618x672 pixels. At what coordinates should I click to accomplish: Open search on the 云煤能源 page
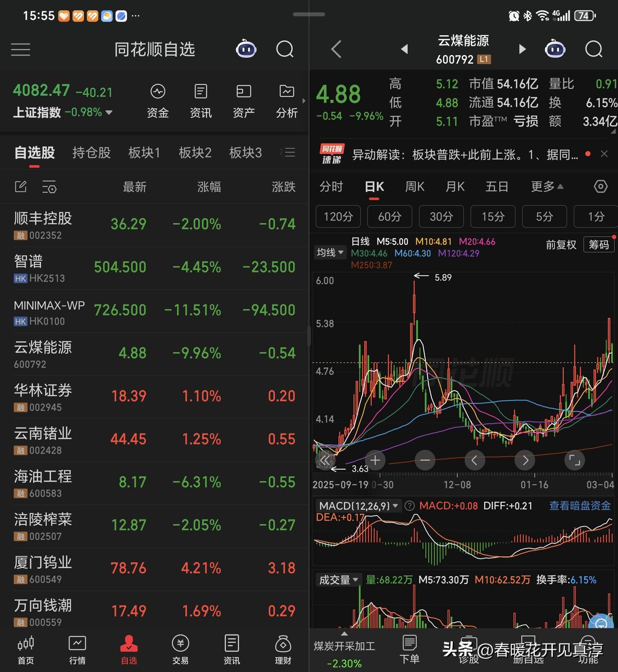pyautogui.click(x=594, y=49)
